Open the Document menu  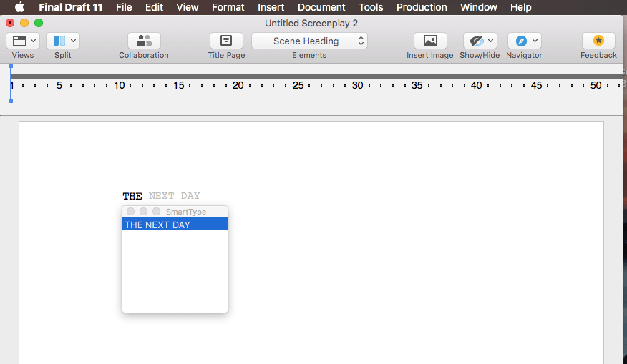coord(321,7)
